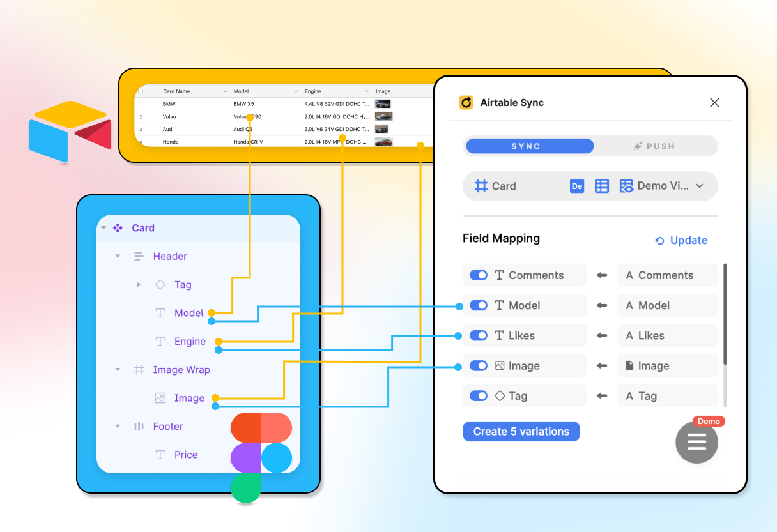Switch to the PUSH tab
The height and width of the screenshot is (532, 777).
654,146
